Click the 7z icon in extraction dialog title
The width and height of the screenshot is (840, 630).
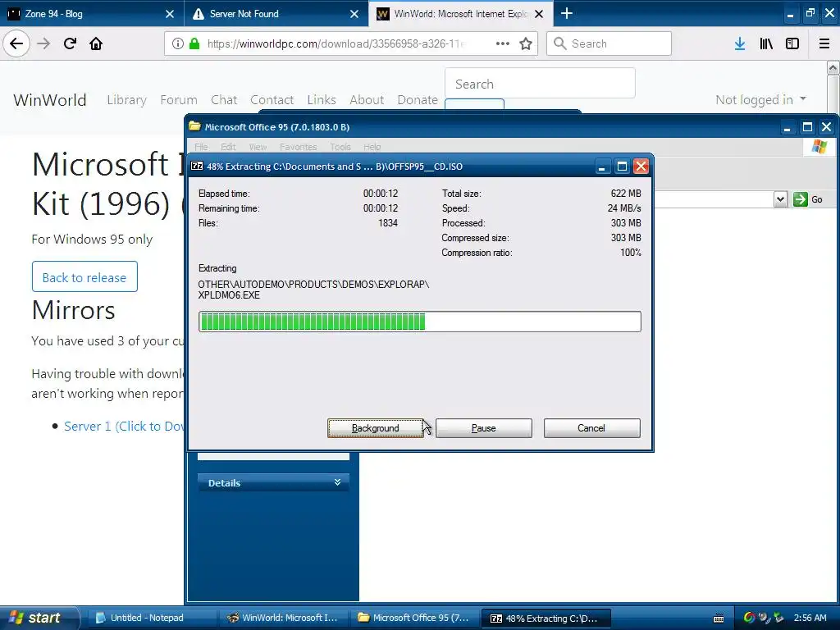[x=197, y=166]
